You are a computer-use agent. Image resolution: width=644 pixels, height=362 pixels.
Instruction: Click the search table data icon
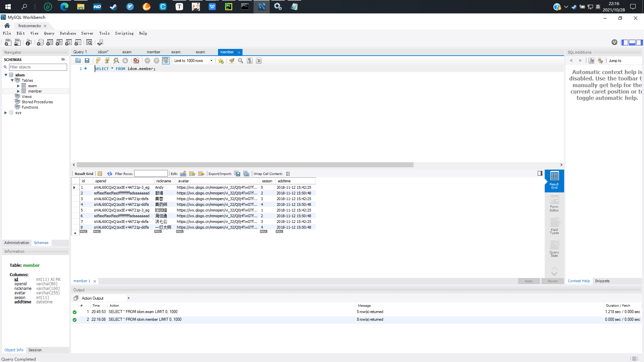[89, 42]
